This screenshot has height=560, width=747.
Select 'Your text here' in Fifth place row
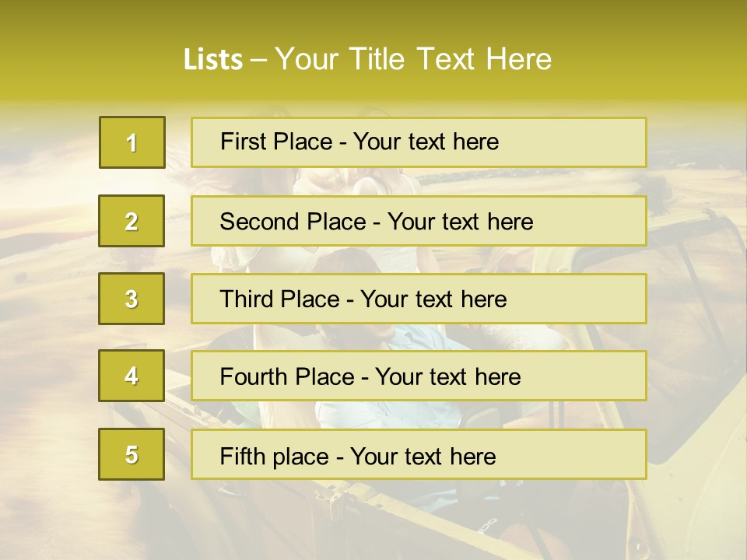coord(423,457)
